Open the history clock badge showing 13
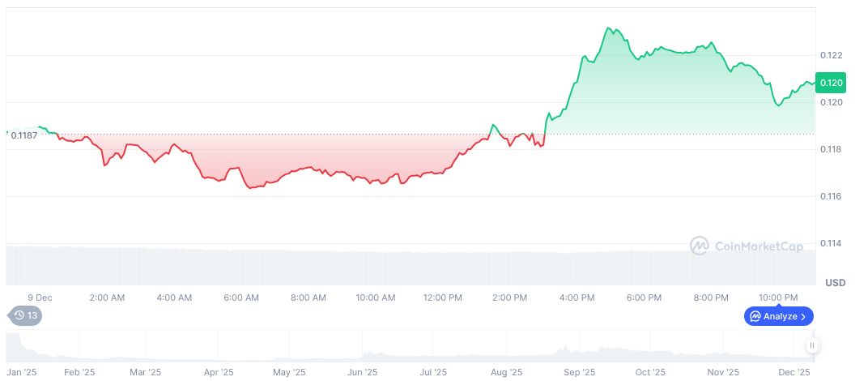Screen dimensions: 868x381 pos(24,316)
